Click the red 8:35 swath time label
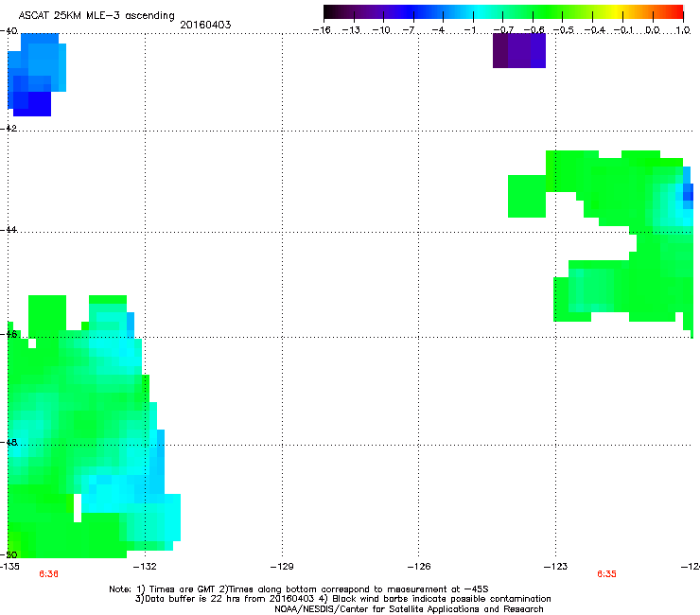This screenshot has height=615, width=700. coord(606,574)
